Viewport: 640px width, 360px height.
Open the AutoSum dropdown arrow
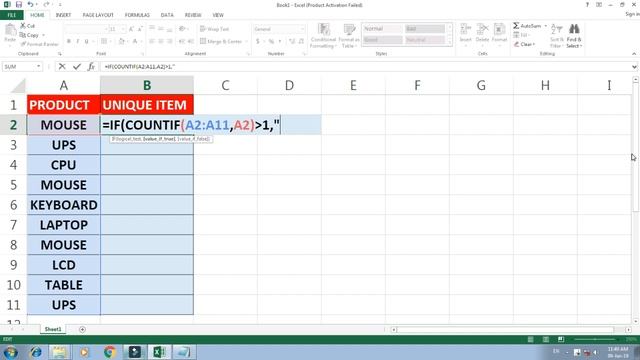[545, 26]
